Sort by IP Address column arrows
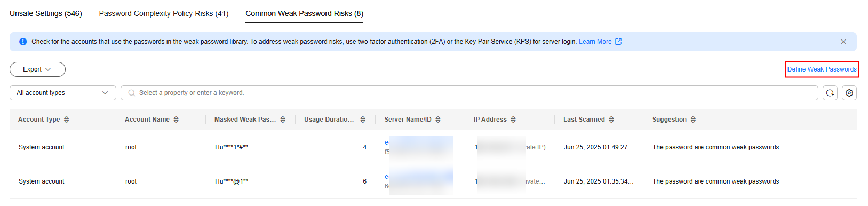The image size is (868, 206). (x=513, y=120)
